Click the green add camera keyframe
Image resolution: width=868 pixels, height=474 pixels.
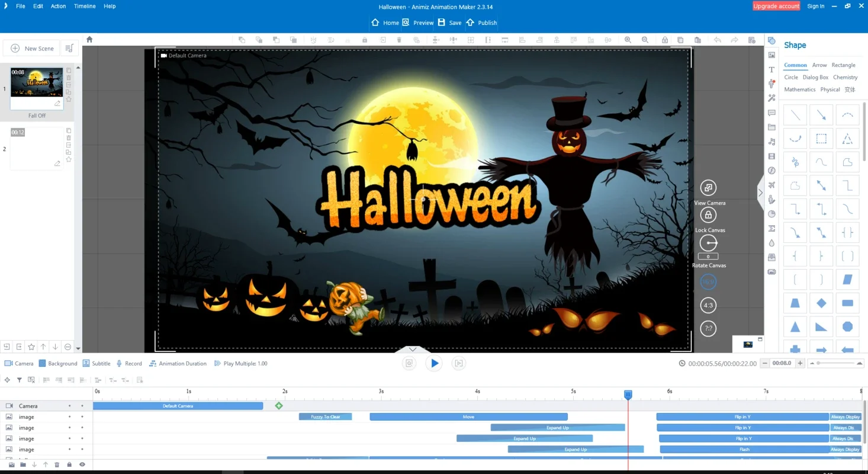click(279, 406)
